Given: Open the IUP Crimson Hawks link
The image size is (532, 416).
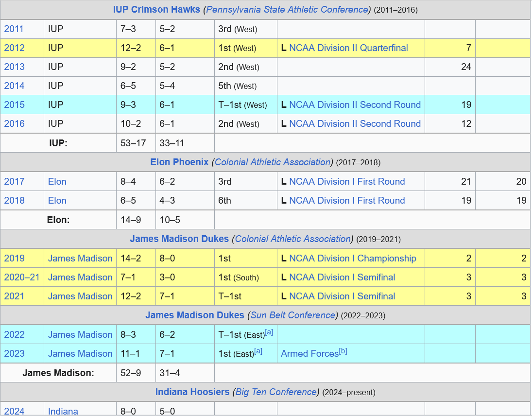Looking at the screenshot, I should point(156,10).
